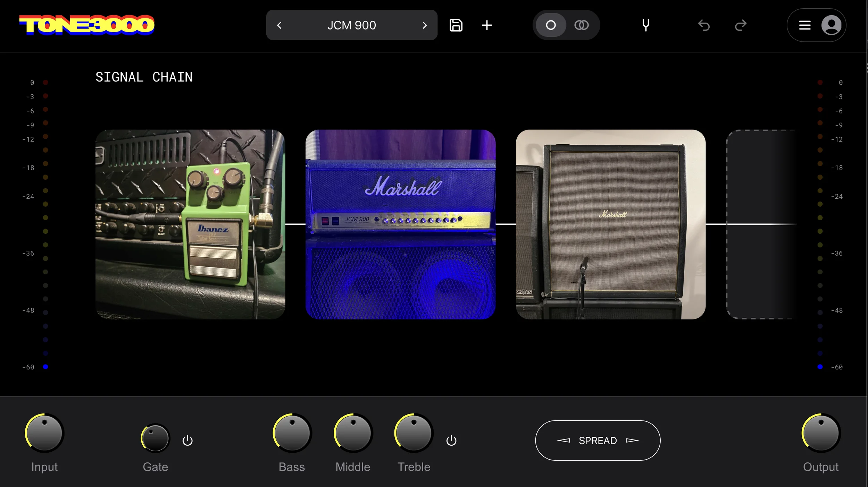Click the SPREAD button

(598, 441)
